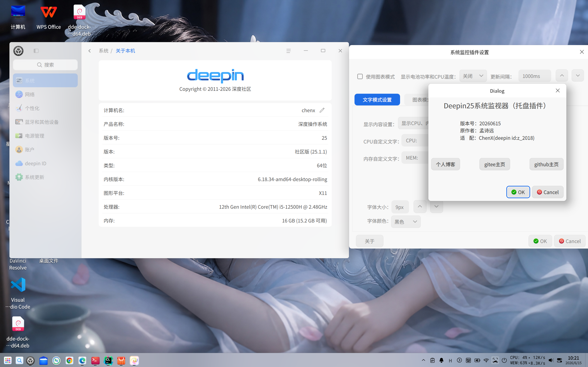Increase the 更新间隔 value with up arrow
The width and height of the screenshot is (588, 367).
pyautogui.click(x=562, y=75)
